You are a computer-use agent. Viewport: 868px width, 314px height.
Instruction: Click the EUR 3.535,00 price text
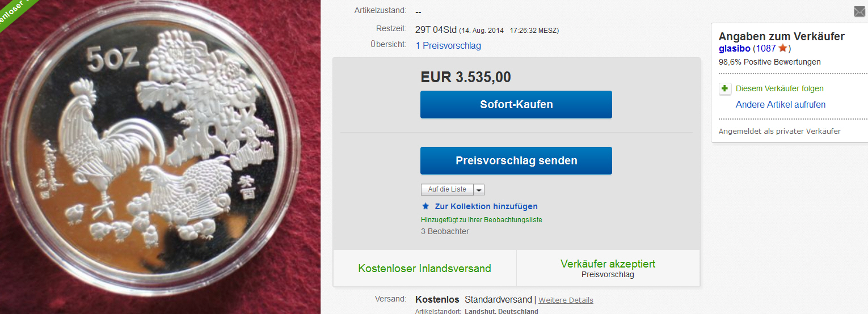coord(466,77)
